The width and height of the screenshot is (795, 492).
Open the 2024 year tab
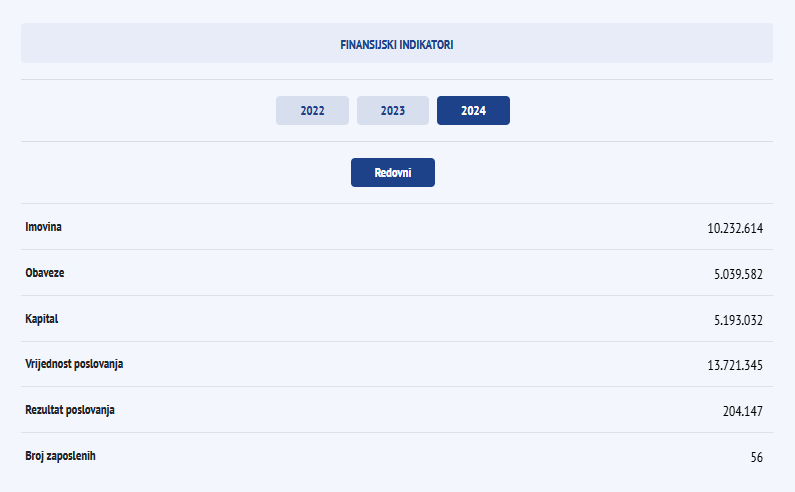(x=473, y=111)
